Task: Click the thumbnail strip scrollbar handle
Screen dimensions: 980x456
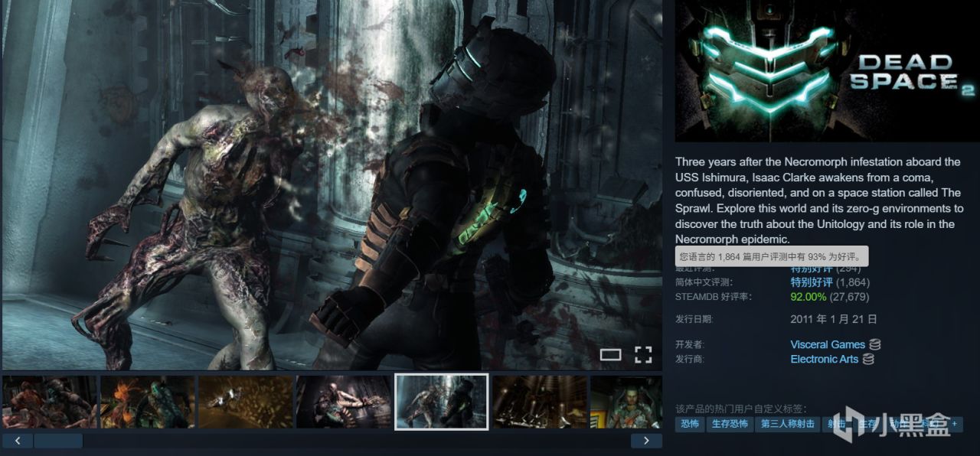Action: tap(58, 441)
